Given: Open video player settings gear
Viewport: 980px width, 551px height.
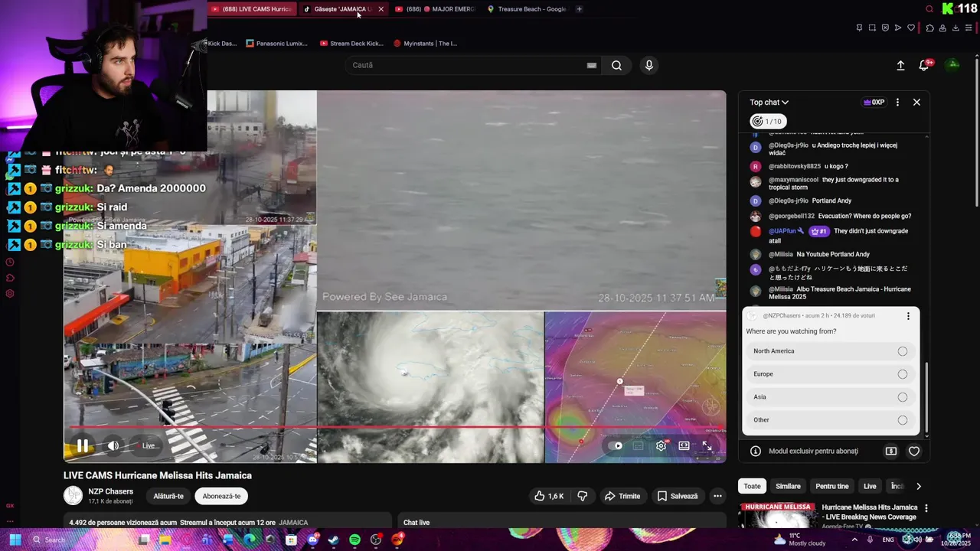Looking at the screenshot, I should point(661,445).
